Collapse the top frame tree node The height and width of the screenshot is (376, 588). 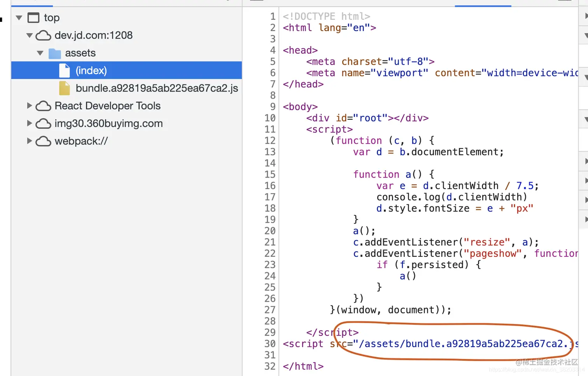19,18
